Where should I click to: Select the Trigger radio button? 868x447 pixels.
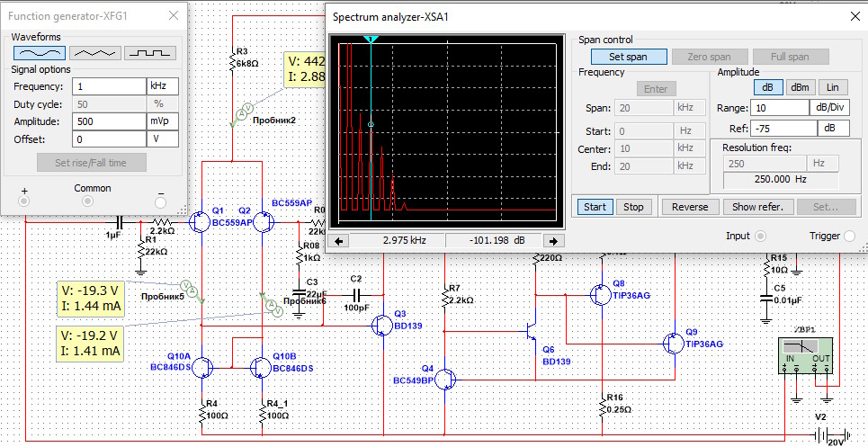coord(850,236)
